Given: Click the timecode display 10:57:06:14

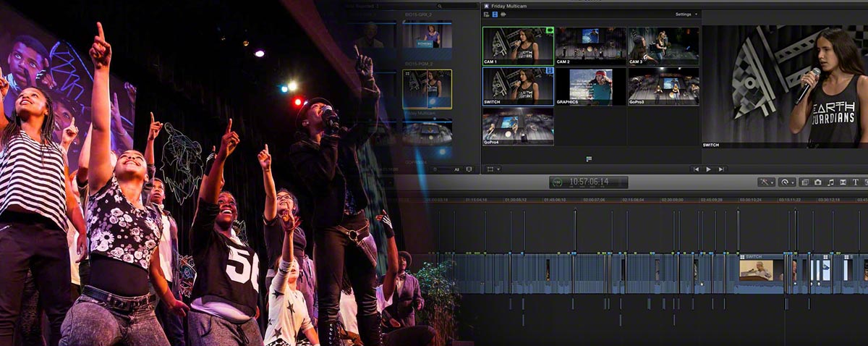Looking at the screenshot, I should [x=588, y=182].
